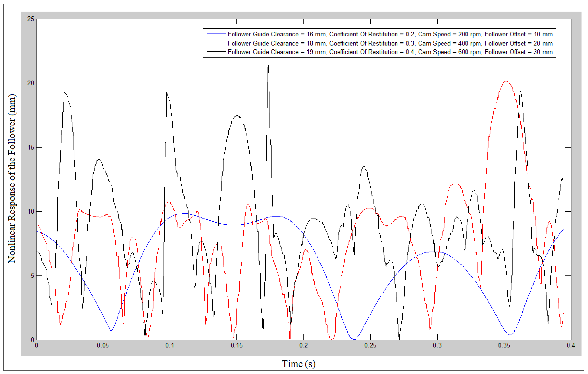Click the y-axis tick label 15
Image resolution: width=588 pixels, height=374 pixels.
point(31,147)
